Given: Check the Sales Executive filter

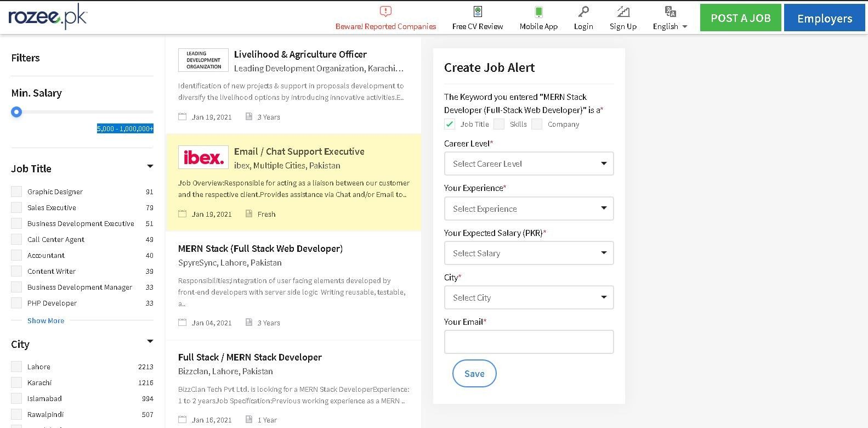Looking at the screenshot, I should coord(16,207).
